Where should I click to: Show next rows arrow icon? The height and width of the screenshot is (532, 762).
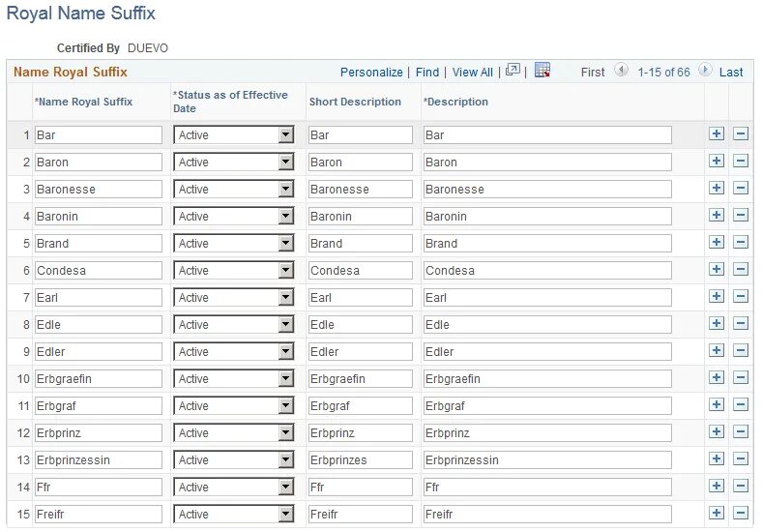[x=705, y=71]
